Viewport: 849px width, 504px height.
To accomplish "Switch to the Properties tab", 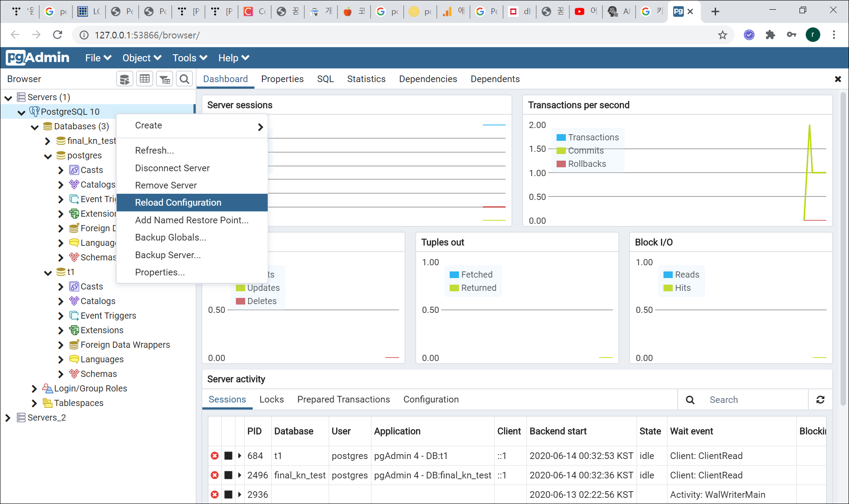I will [282, 79].
